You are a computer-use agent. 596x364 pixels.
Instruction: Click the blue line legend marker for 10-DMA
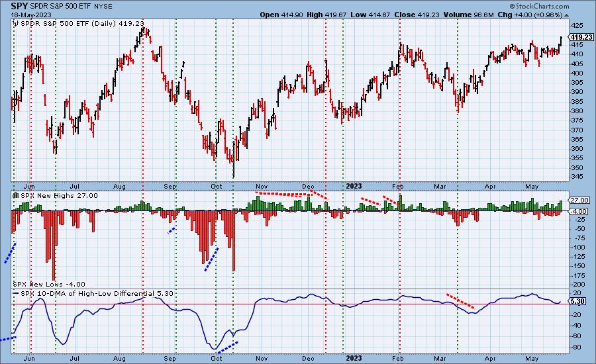click(x=16, y=294)
